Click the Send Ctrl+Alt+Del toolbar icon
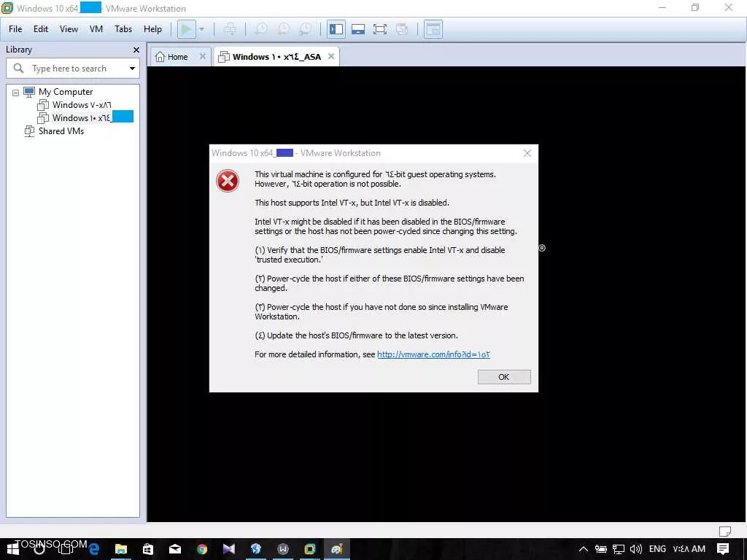This screenshot has width=747, height=560. [230, 29]
